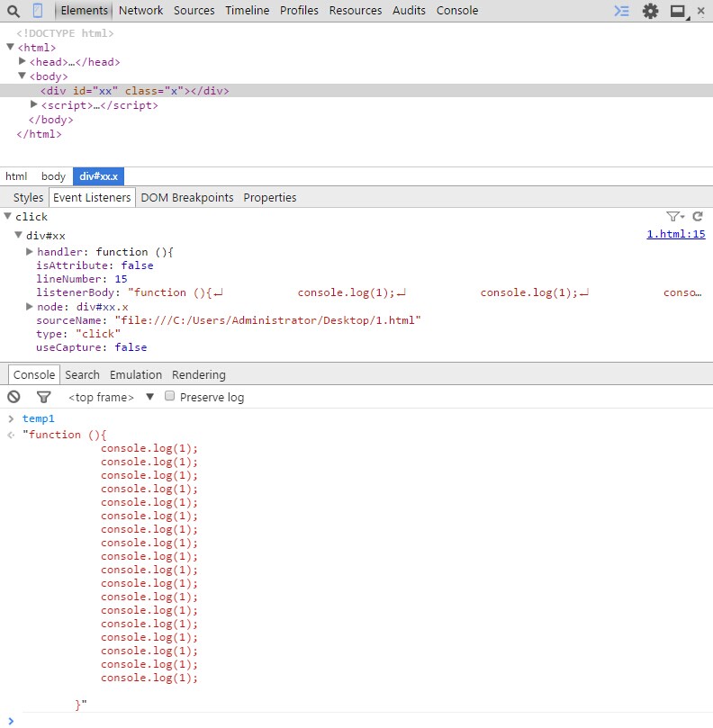Click the temp1 console input entry
Viewport: 713px width, 728px height.
pos(39,418)
